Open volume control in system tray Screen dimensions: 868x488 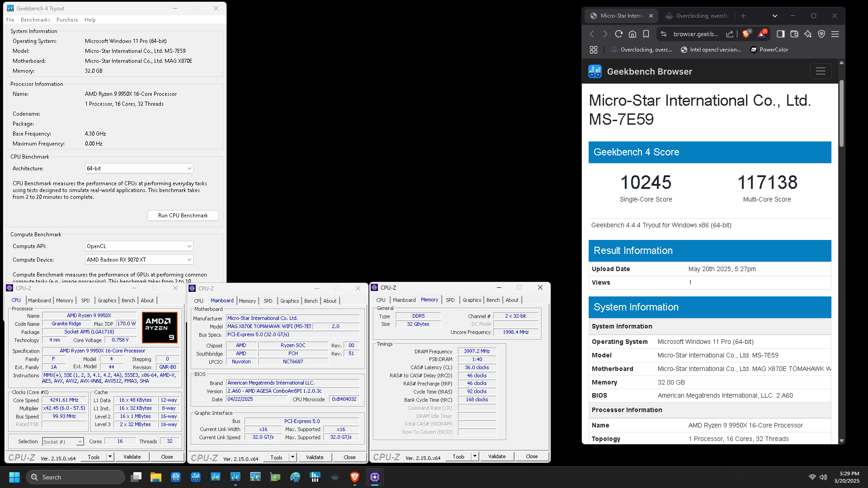tap(823, 477)
